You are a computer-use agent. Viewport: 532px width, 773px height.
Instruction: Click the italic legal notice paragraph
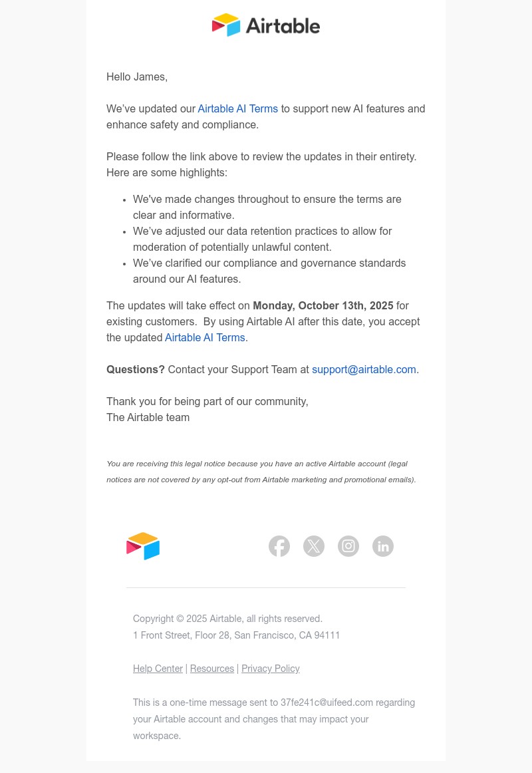(x=261, y=472)
